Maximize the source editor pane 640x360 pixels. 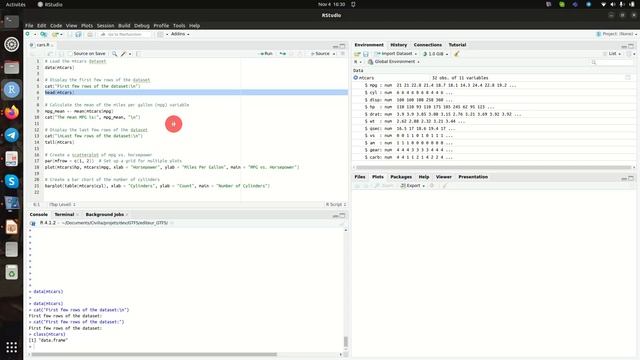[x=342, y=46]
